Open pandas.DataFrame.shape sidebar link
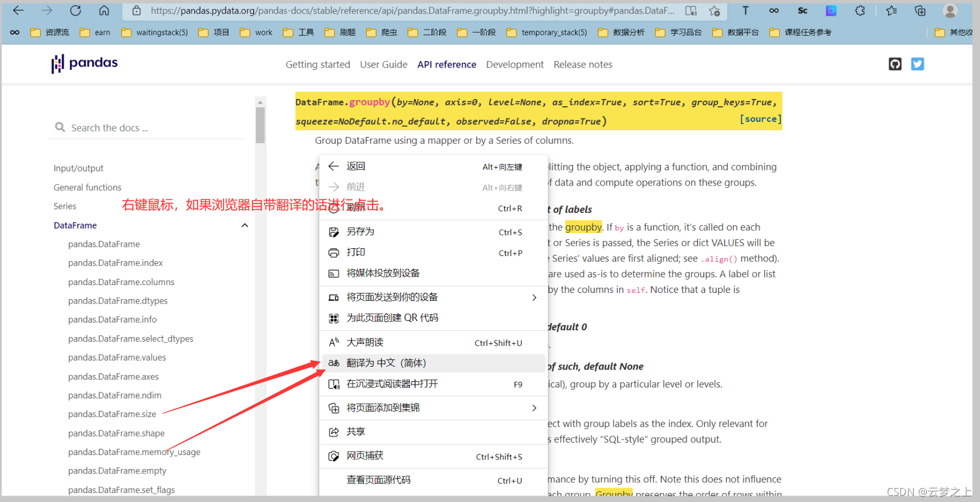Screen dimensions: 980x502 [x=116, y=433]
